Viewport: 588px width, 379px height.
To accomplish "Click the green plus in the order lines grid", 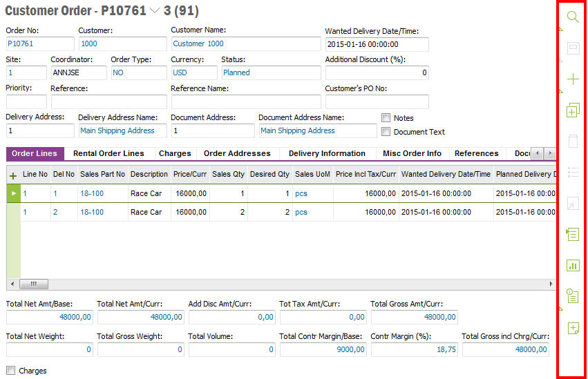I will (13, 175).
